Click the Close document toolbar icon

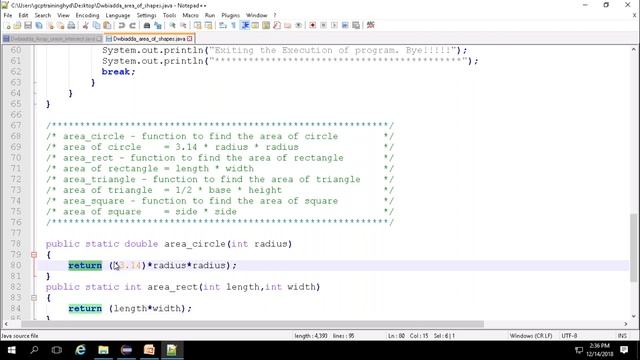(50, 25)
